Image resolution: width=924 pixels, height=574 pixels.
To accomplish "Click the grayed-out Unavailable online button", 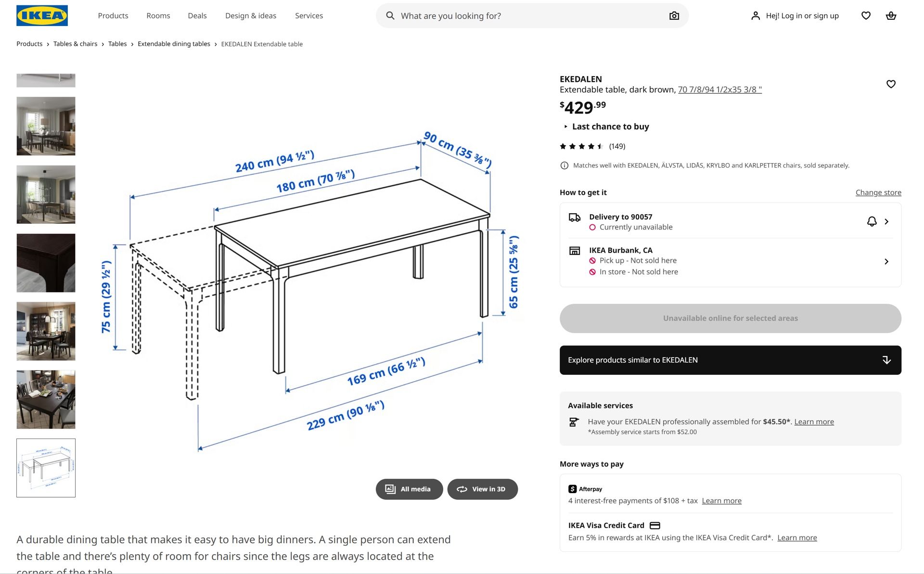I will pos(730,318).
